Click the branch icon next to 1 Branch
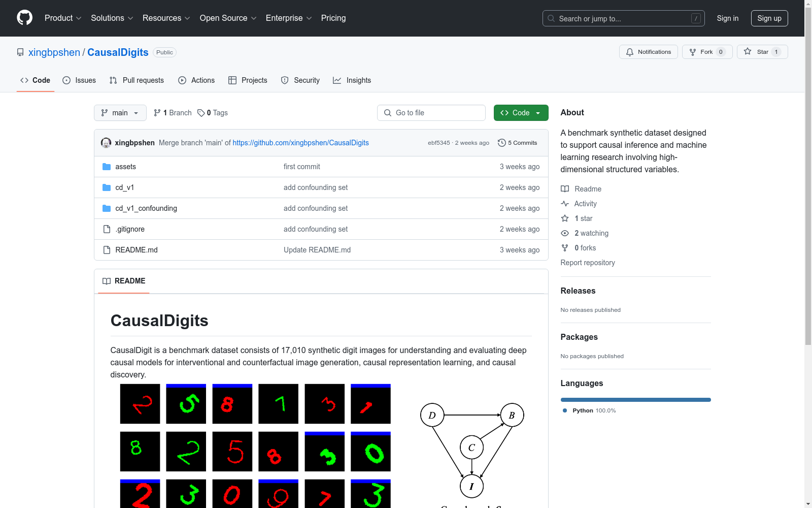Screen dimensions: 812x508 [x=157, y=113]
